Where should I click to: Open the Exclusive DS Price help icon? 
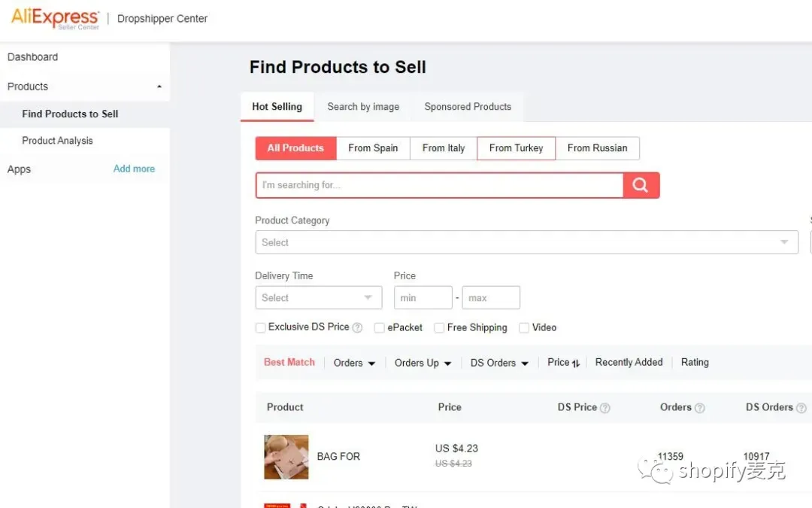coord(357,327)
